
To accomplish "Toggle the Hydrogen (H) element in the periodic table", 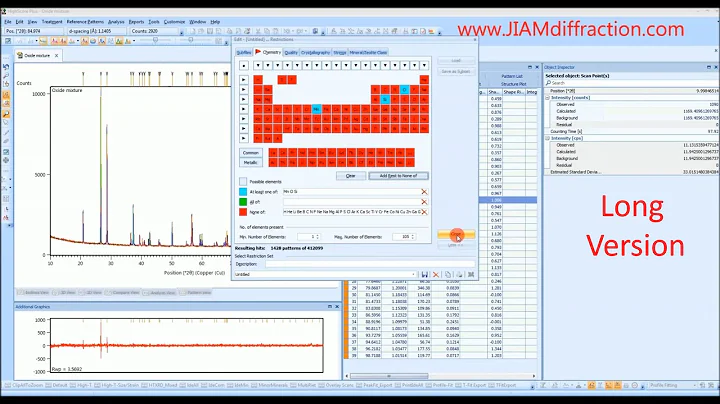I will 258,80.
